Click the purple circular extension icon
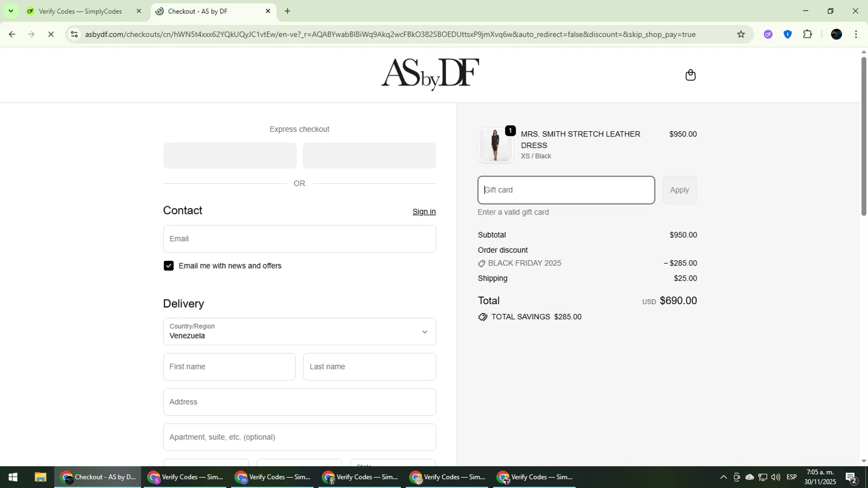The height and width of the screenshot is (488, 868). (x=768, y=34)
